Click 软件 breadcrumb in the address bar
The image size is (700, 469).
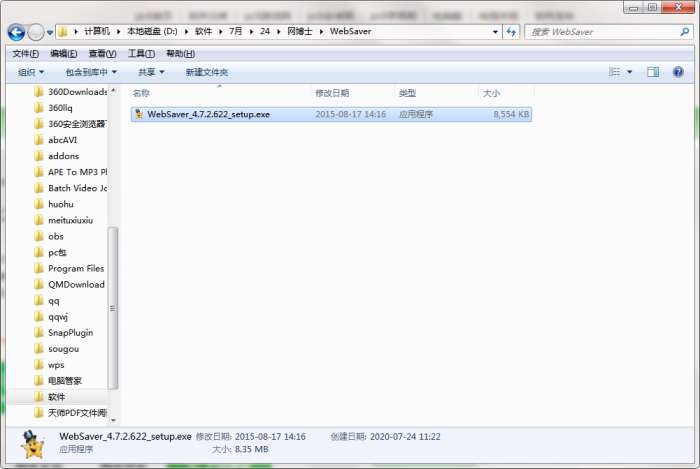[203, 31]
